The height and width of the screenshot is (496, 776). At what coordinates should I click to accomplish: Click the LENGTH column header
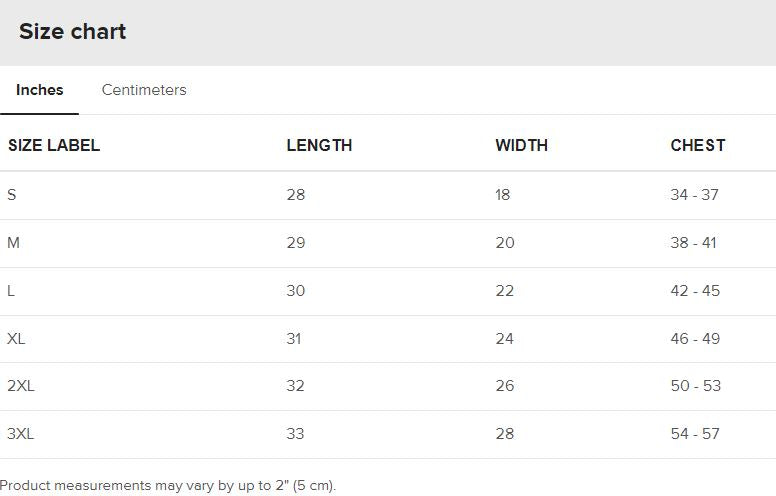(319, 145)
